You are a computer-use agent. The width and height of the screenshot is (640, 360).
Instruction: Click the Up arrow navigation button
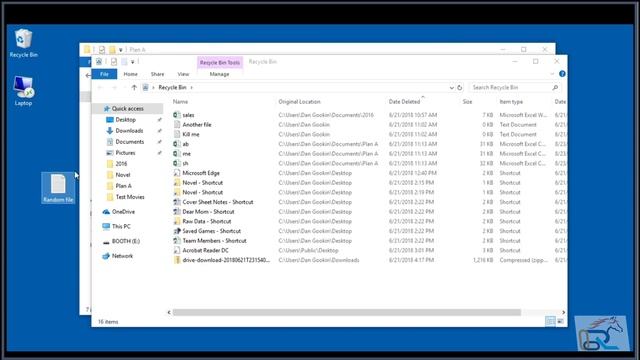(134, 87)
